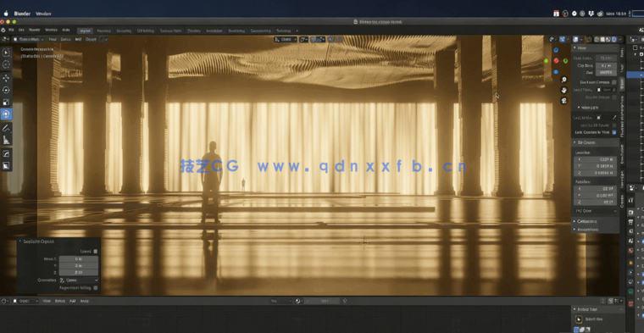This screenshot has width=644, height=333.
Task: Open View menu in bottom editor header
Action: click(47, 301)
